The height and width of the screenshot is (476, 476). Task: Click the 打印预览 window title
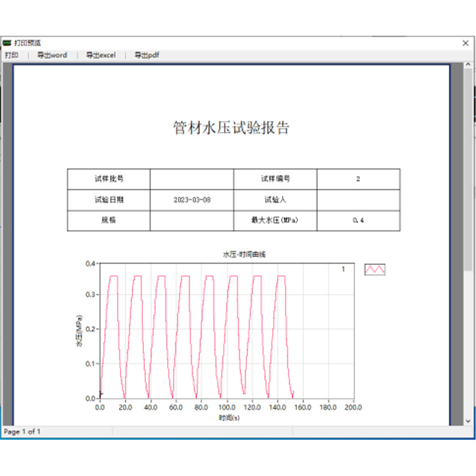pyautogui.click(x=27, y=43)
